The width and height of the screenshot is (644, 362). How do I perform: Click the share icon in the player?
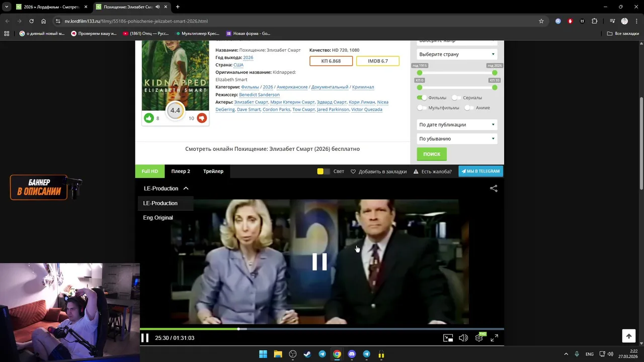pos(494,189)
